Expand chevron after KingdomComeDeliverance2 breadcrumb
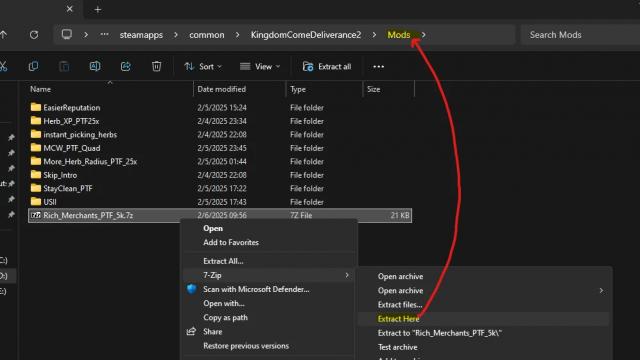 coord(374,35)
